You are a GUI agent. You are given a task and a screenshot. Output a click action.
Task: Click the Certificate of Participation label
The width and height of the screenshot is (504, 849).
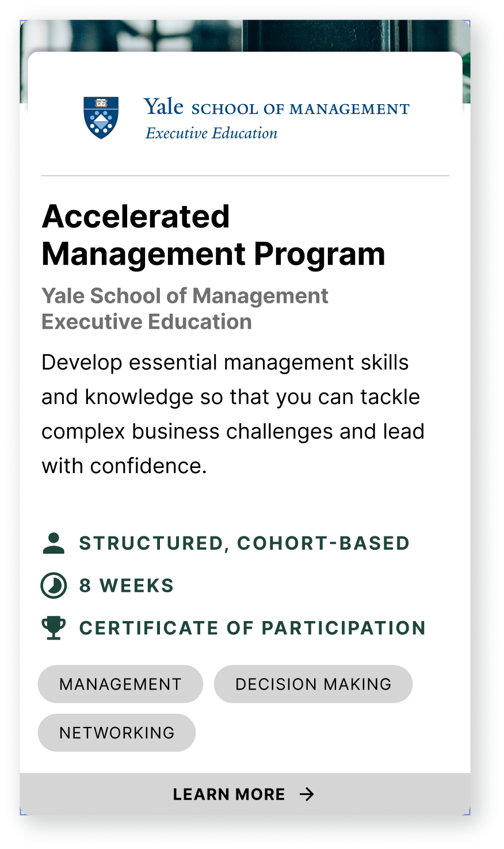tap(252, 628)
